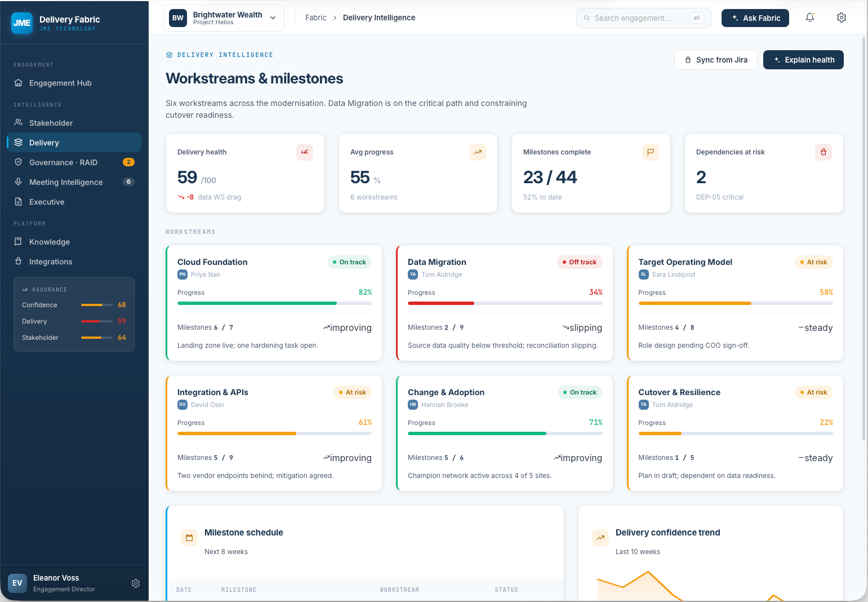This screenshot has width=868, height=602.
Task: Click the Ask Fabric button
Action: pyautogui.click(x=755, y=18)
